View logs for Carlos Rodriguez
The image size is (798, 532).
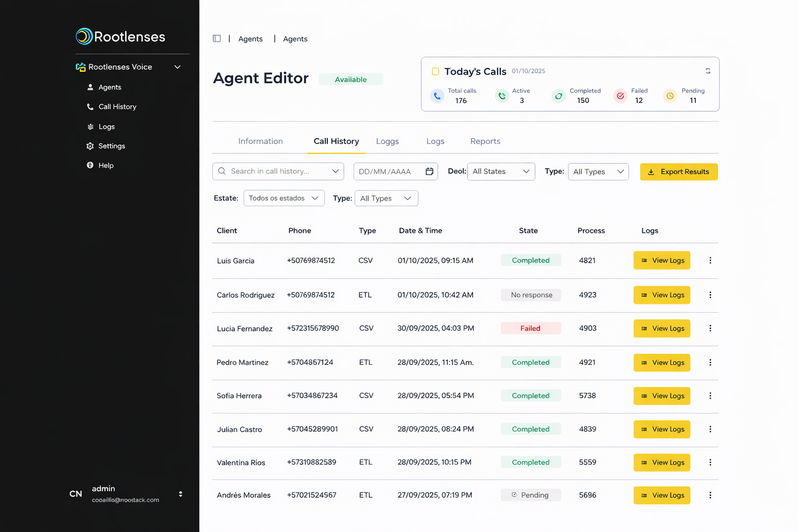click(x=661, y=295)
